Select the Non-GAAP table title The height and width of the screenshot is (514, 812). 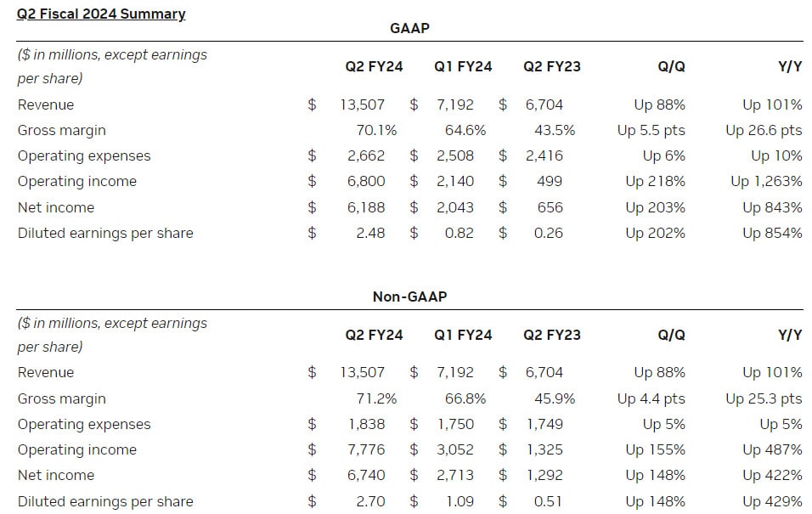pyautogui.click(x=409, y=297)
